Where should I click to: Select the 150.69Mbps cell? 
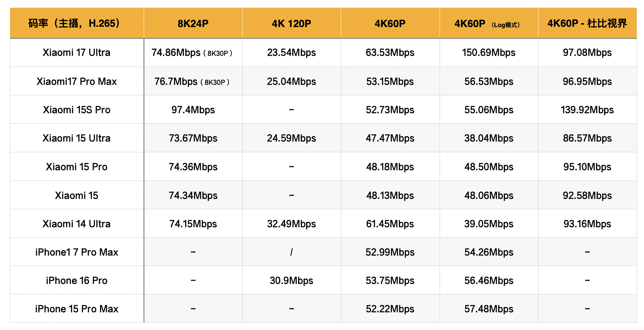[x=489, y=53]
